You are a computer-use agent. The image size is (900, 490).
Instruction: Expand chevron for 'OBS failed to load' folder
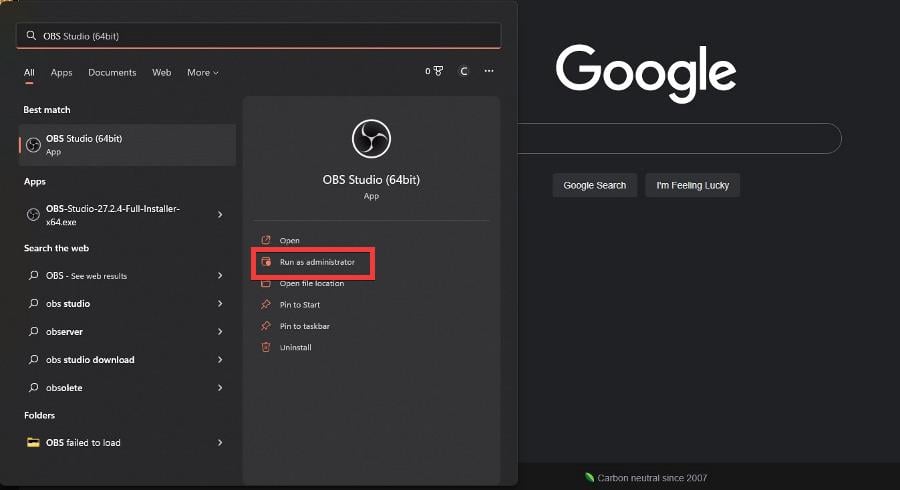(x=220, y=442)
